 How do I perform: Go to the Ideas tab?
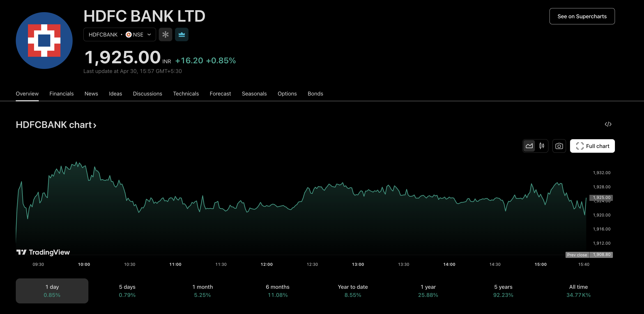(x=115, y=94)
